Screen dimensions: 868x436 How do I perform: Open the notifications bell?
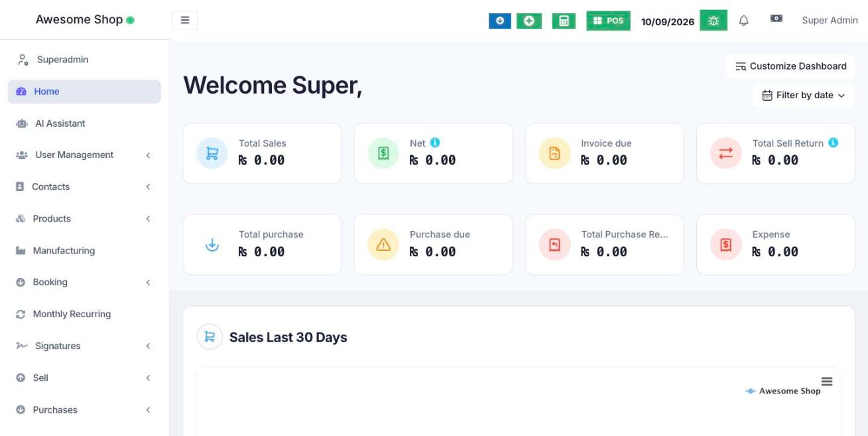[x=744, y=21]
